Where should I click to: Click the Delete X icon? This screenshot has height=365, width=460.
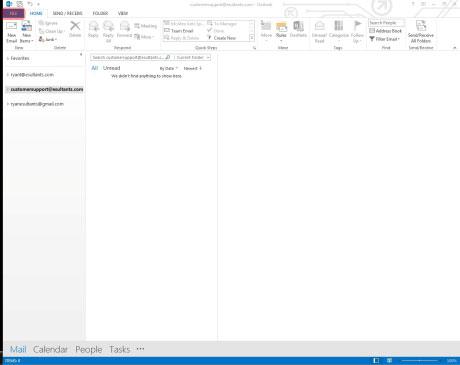pos(75,26)
